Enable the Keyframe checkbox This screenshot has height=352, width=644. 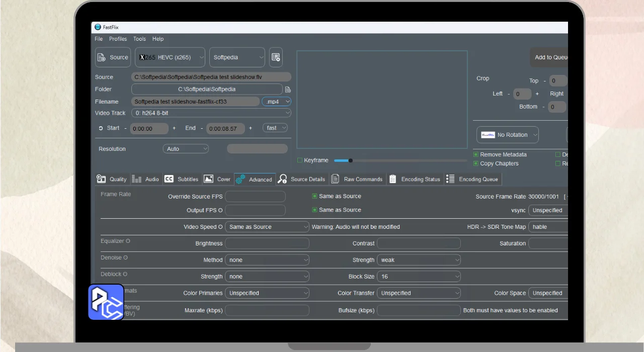[300, 160]
